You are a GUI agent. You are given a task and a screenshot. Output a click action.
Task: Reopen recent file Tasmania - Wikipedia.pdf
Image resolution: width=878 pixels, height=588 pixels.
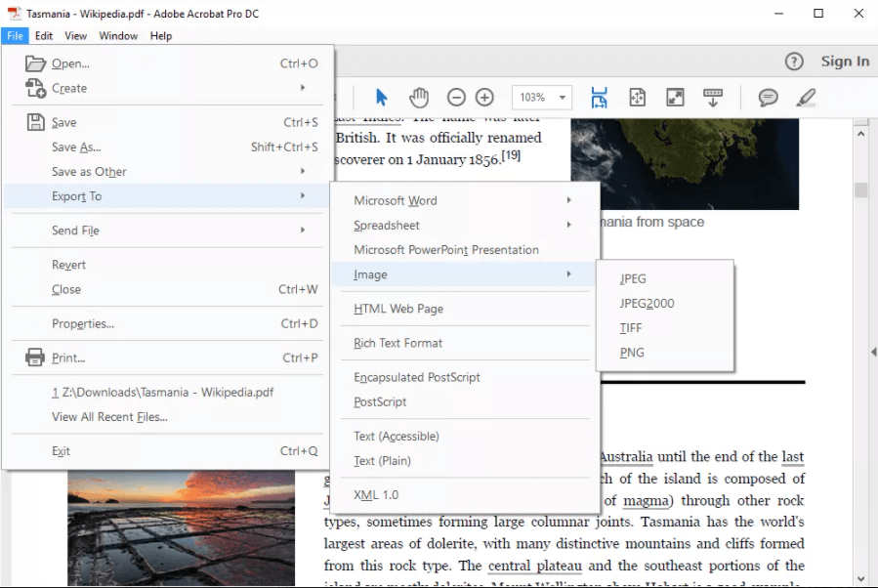coord(166,392)
